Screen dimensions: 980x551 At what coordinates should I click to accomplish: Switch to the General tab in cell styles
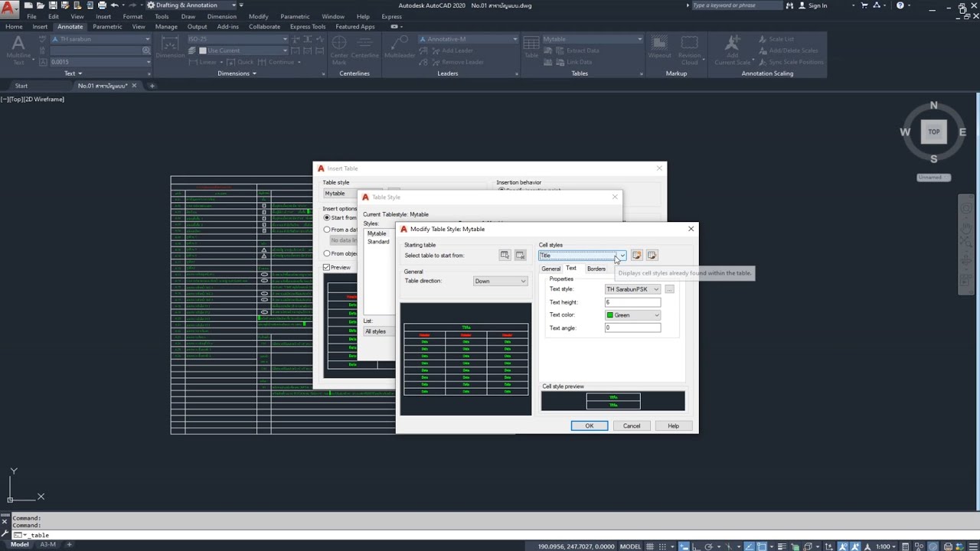pos(551,269)
